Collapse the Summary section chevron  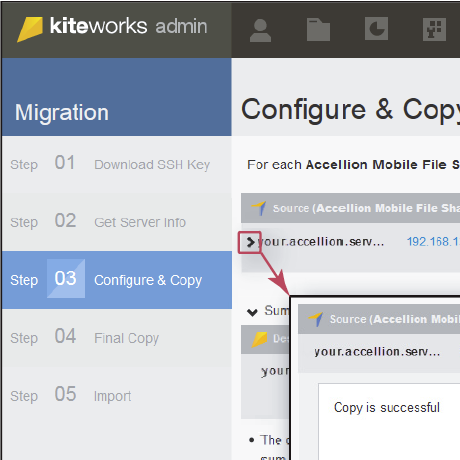tap(252, 312)
